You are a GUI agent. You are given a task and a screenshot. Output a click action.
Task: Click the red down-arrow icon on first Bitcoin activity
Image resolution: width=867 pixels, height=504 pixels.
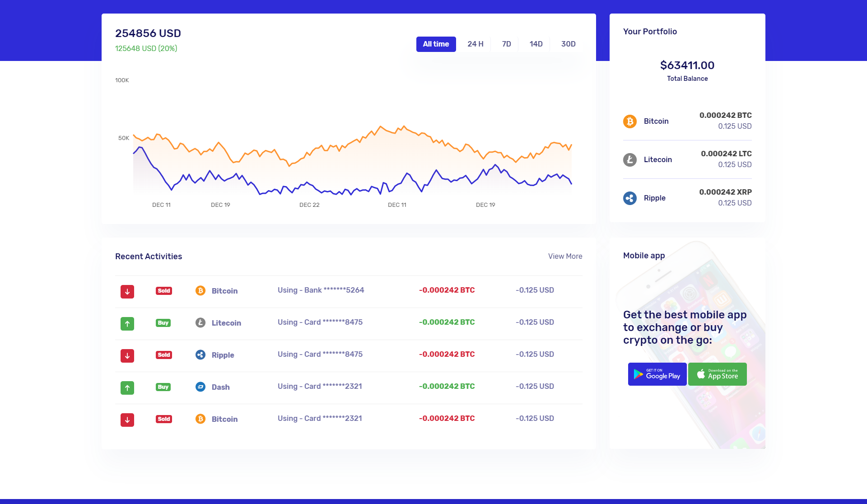coord(127,292)
